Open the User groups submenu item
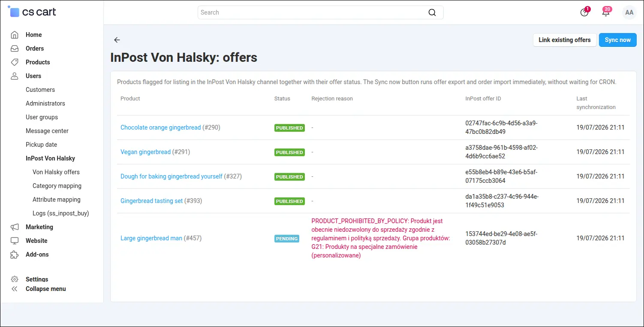The width and height of the screenshot is (644, 327). click(42, 117)
